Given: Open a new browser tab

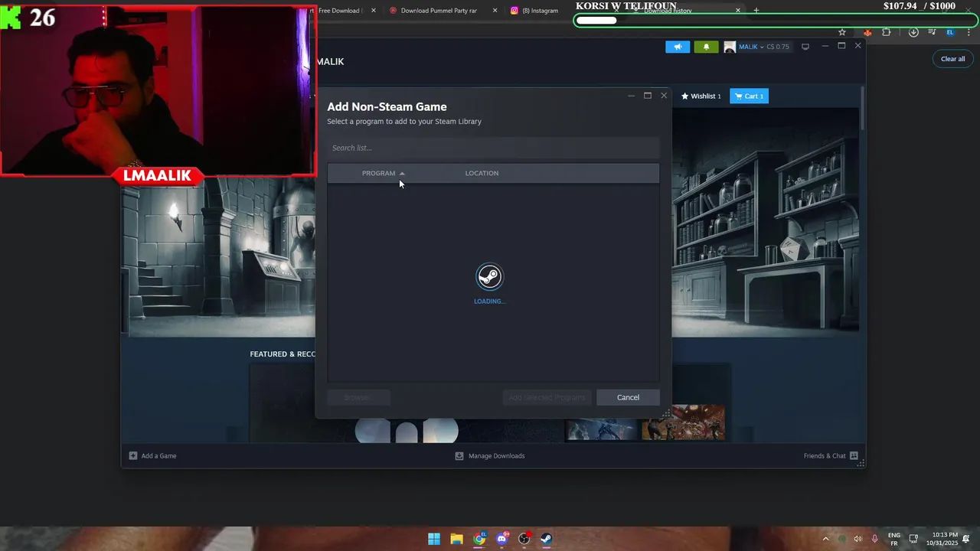Looking at the screenshot, I should (756, 11).
